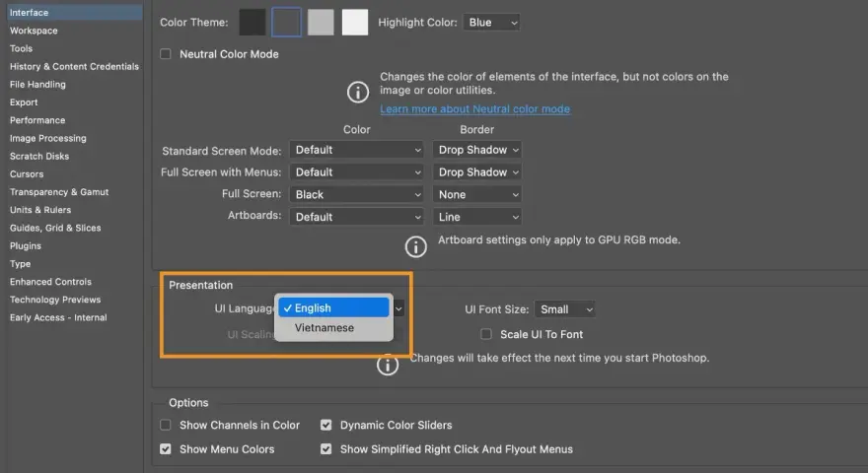
Task: Open History & Content Credentials preferences
Action: [x=74, y=66]
